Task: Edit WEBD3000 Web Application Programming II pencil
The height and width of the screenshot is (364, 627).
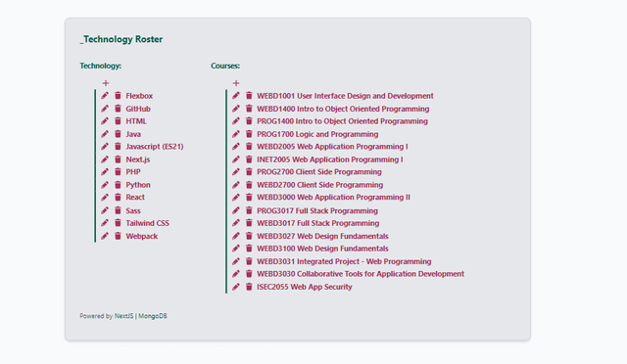Action: tap(236, 197)
